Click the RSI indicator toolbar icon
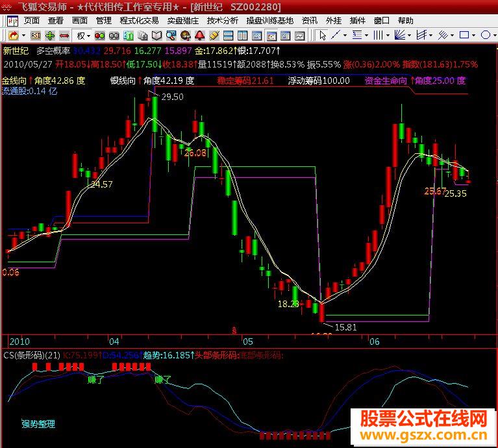The width and height of the screenshot is (498, 448). pos(35,36)
